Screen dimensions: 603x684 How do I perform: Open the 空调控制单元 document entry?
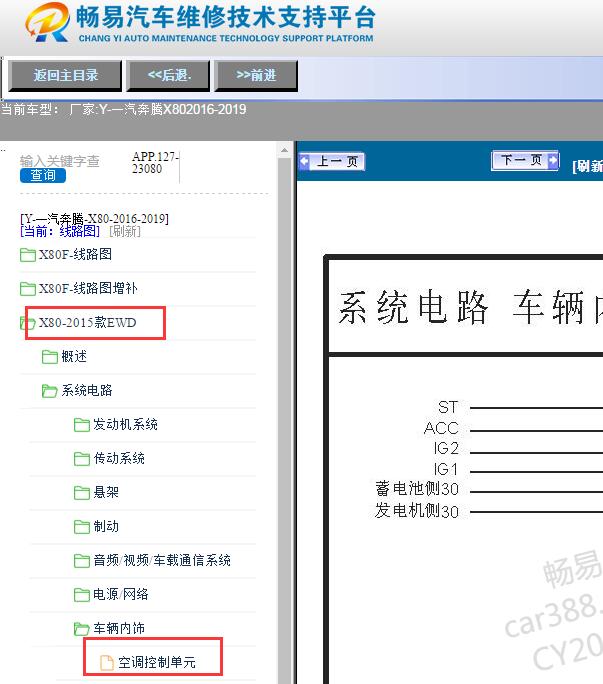[x=157, y=663]
